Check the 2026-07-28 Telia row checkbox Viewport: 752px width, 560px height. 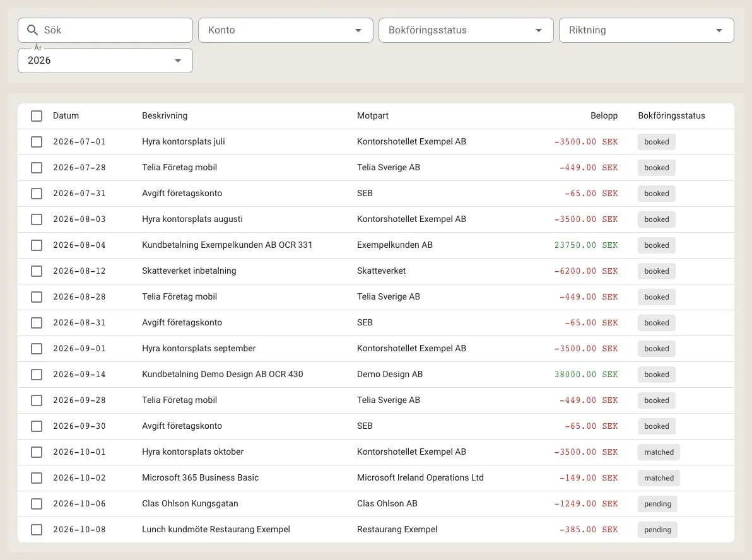point(37,168)
